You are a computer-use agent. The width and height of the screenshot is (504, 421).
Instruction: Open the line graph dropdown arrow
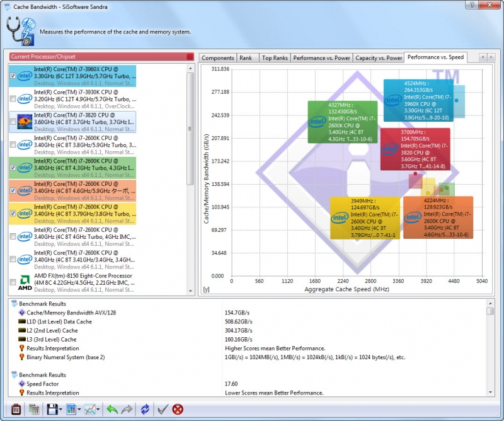click(98, 410)
